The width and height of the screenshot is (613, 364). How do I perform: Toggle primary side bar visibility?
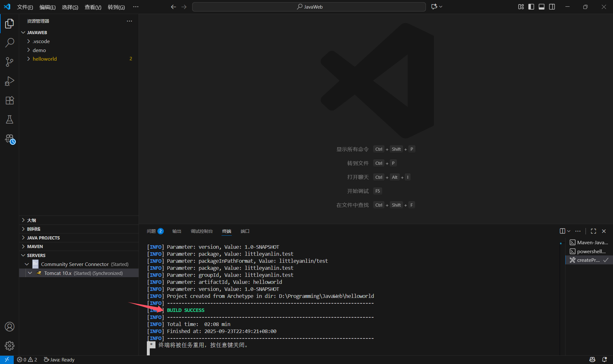click(531, 7)
